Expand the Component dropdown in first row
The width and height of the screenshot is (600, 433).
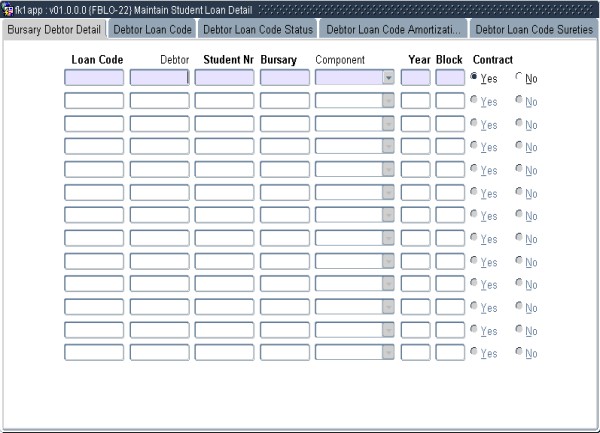[388, 77]
